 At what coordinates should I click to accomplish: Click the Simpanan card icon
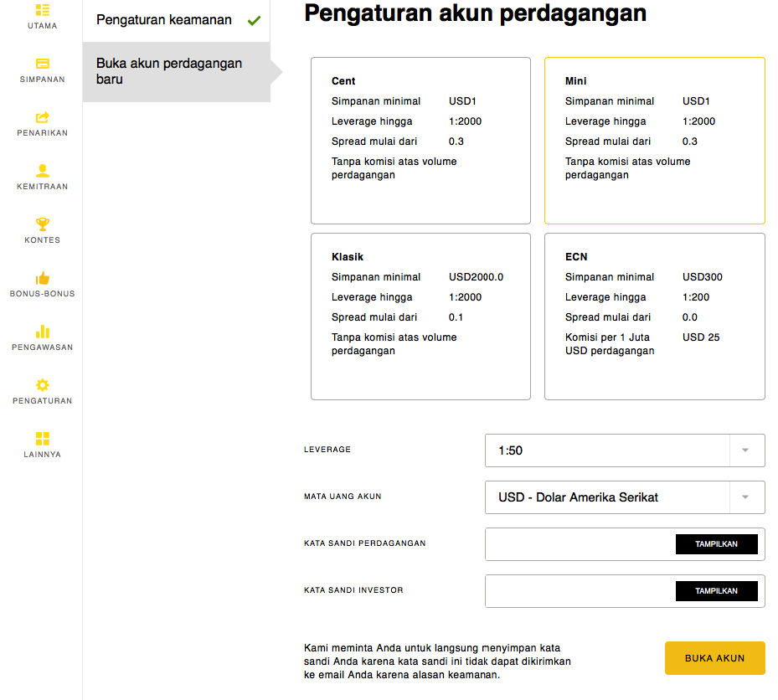point(43,64)
